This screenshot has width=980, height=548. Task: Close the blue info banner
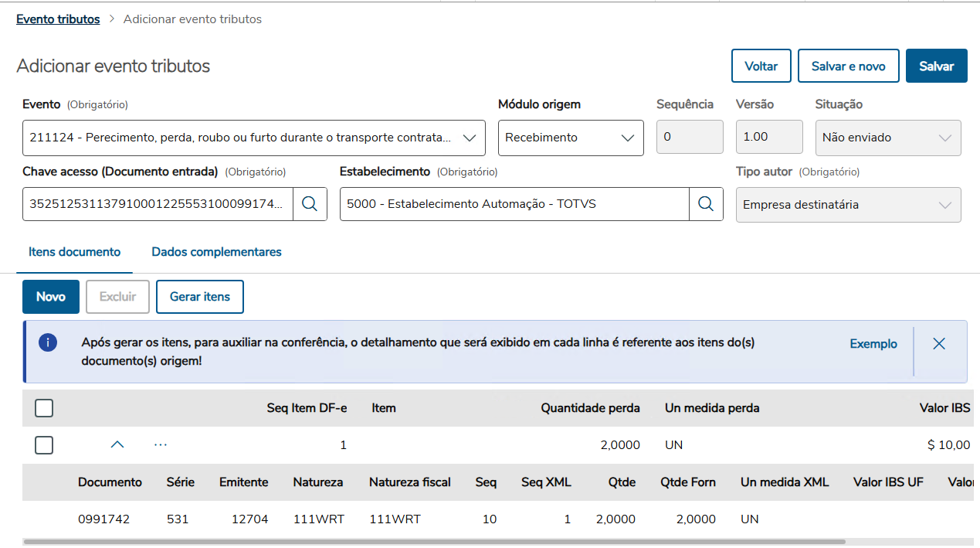coord(939,344)
